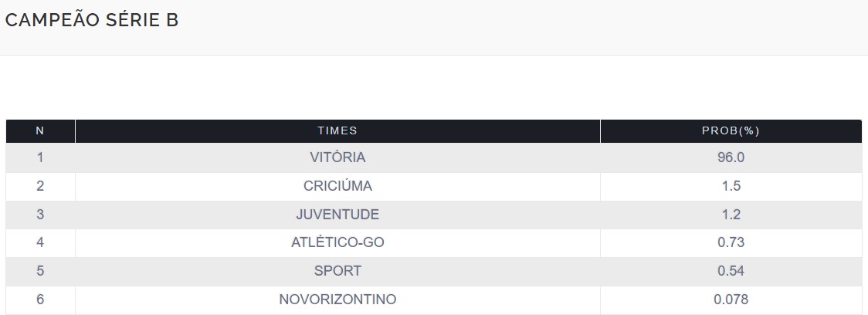The width and height of the screenshot is (868, 315).
Task: Select the 0.078 probability value
Action: pos(731,300)
